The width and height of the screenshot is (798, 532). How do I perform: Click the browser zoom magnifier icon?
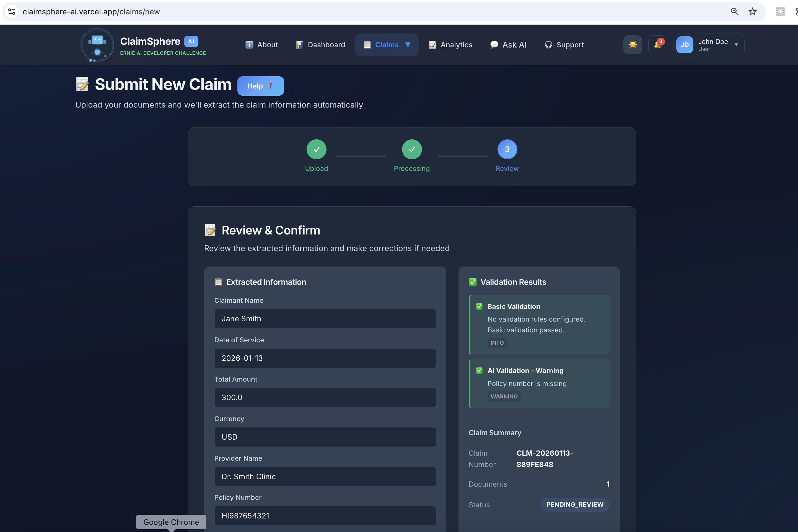[735, 12]
